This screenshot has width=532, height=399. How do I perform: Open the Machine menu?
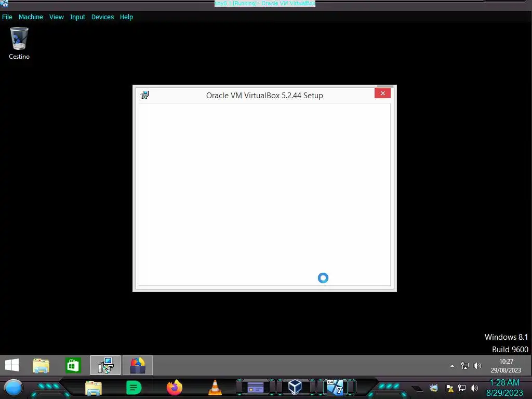(31, 17)
